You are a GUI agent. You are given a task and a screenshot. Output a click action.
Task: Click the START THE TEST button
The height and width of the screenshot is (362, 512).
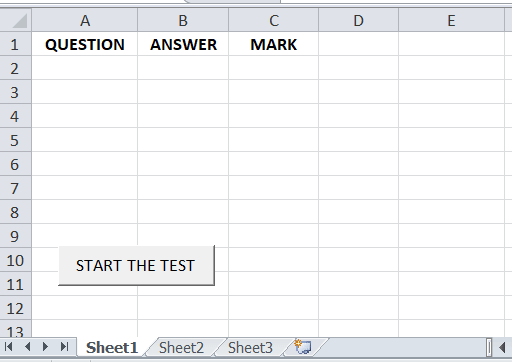(x=136, y=265)
